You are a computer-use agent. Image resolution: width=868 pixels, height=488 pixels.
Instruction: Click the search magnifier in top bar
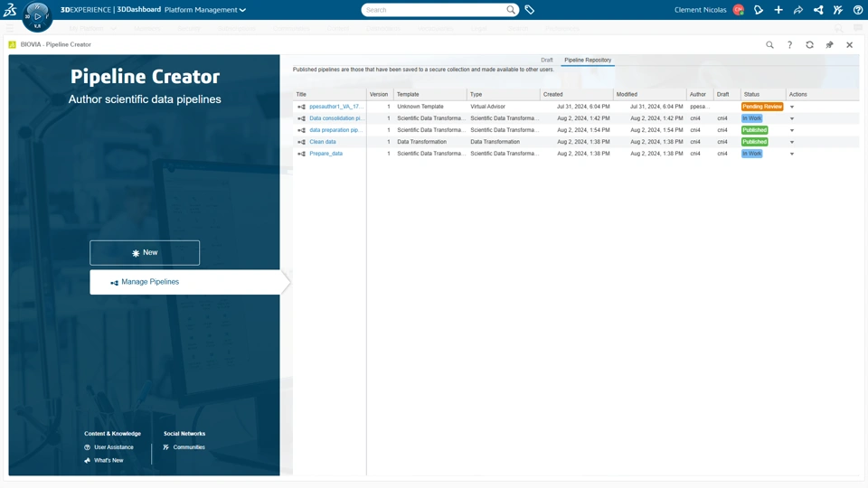click(x=511, y=9)
